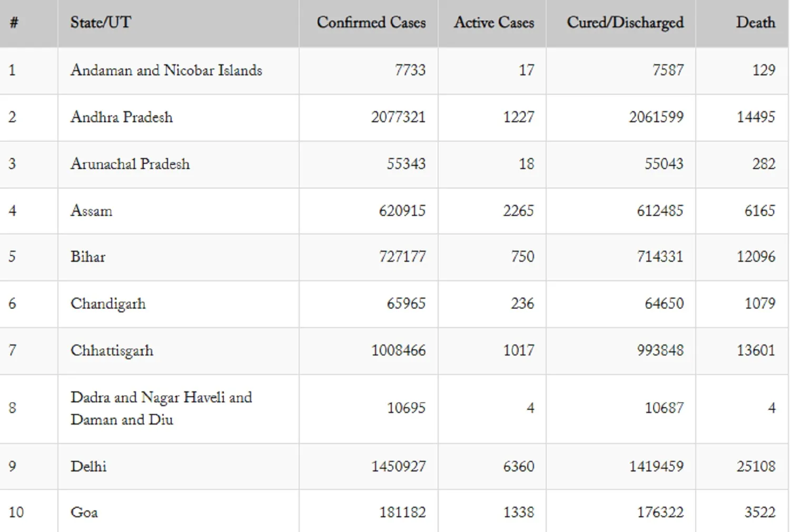
Task: Click active cases value 1017
Action: [519, 351]
